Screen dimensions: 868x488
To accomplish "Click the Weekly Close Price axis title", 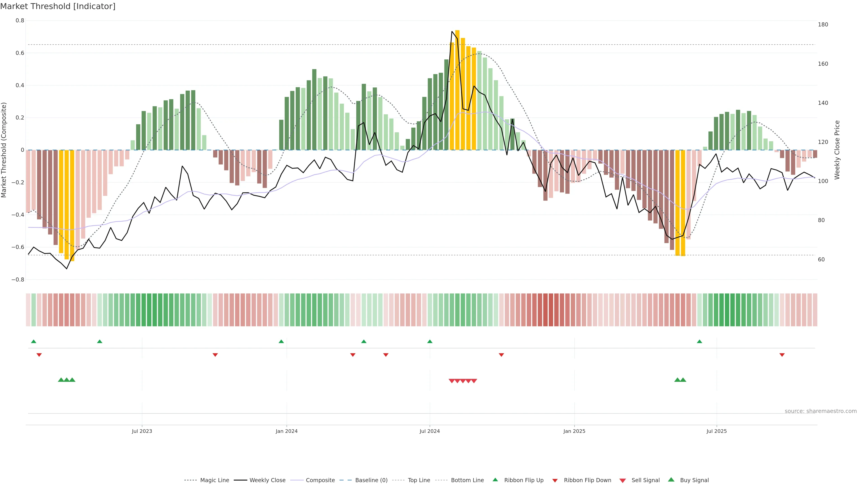I will point(837,150).
